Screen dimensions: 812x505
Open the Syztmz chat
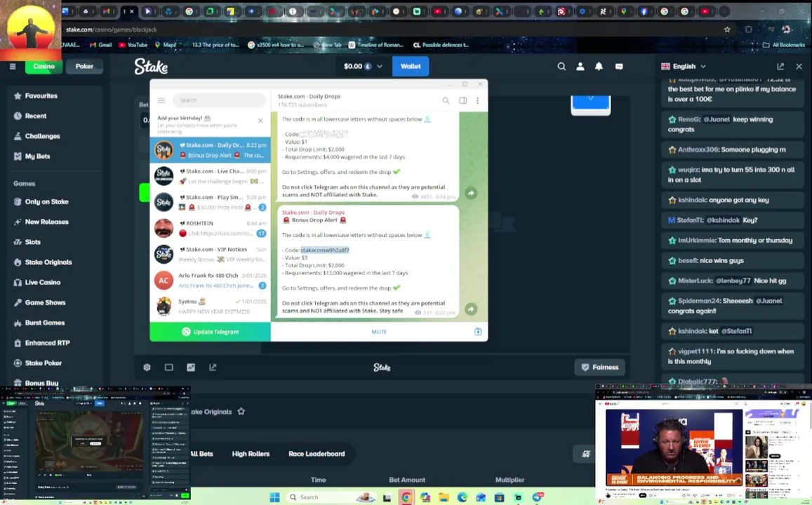click(211, 307)
